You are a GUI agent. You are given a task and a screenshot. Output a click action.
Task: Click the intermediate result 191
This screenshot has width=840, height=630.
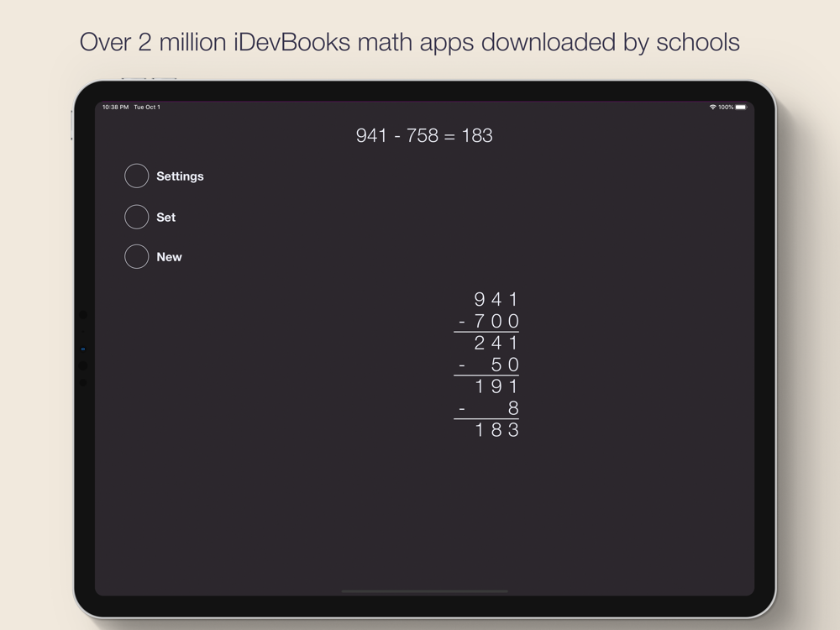point(496,386)
